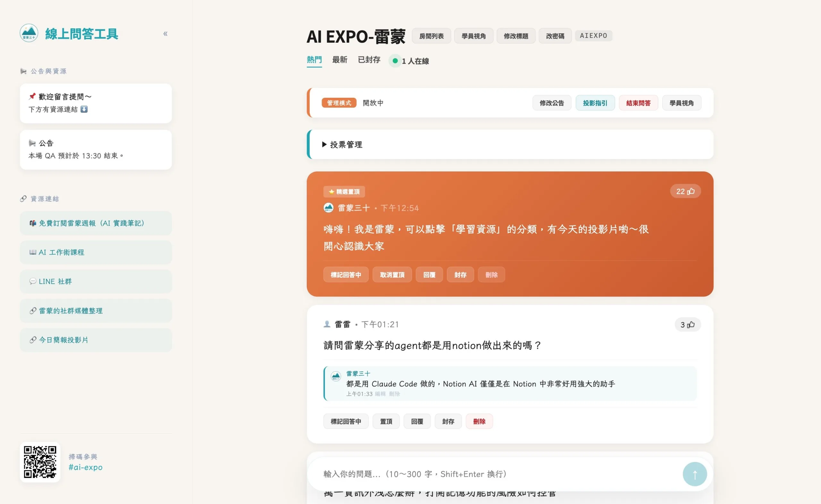Click the circular scroll-to-top arrow button
The height and width of the screenshot is (504, 821).
click(694, 474)
